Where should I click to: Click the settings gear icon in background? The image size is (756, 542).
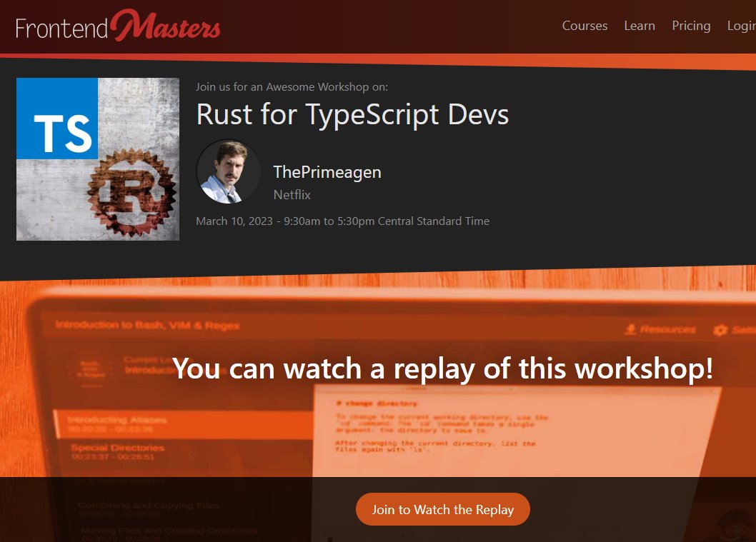coord(720,330)
